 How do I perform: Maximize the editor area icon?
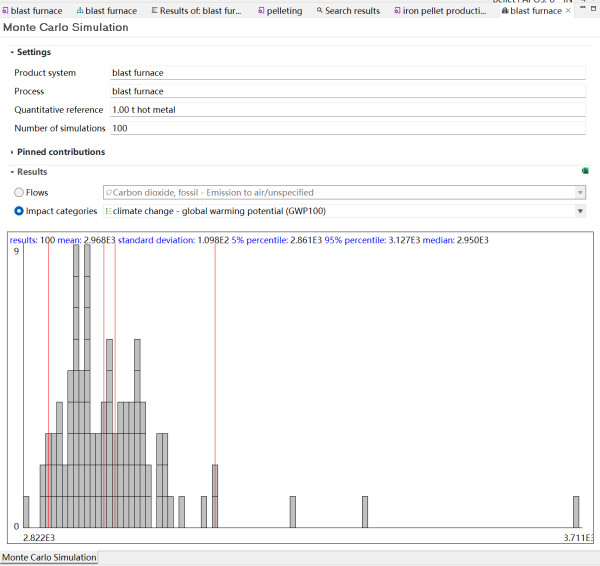593,8
